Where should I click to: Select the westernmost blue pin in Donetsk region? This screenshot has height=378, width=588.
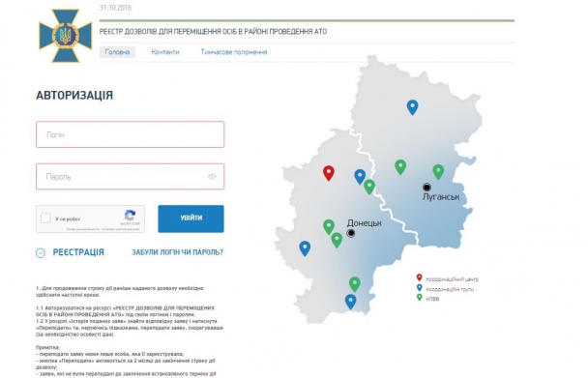(305, 248)
